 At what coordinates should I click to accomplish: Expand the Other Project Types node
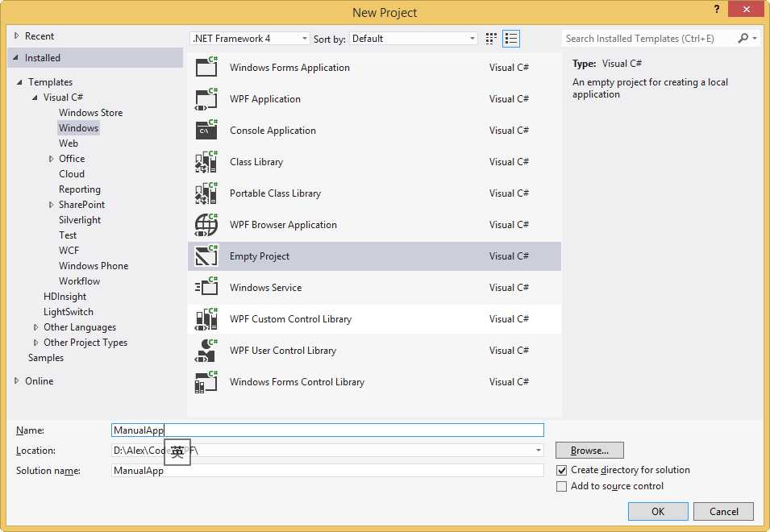(x=35, y=342)
